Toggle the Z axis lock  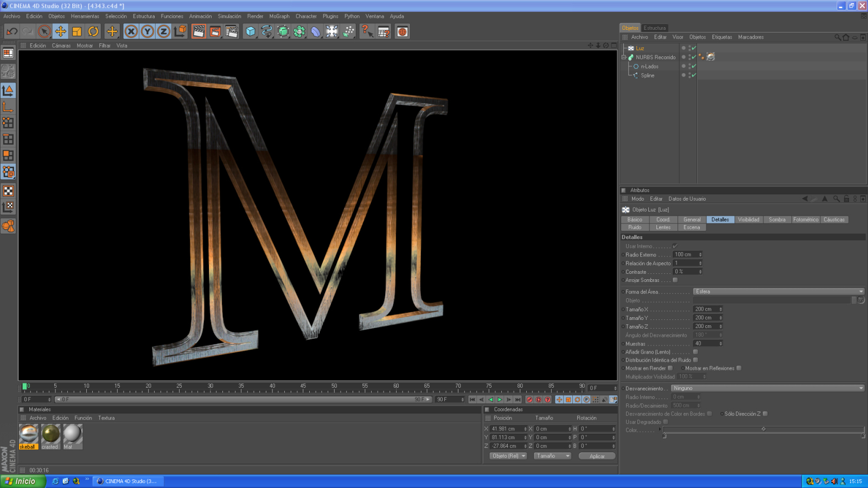click(x=163, y=31)
